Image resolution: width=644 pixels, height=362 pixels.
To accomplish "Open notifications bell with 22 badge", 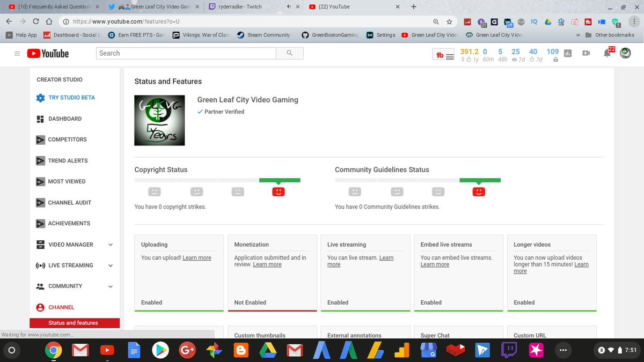I will point(607,53).
